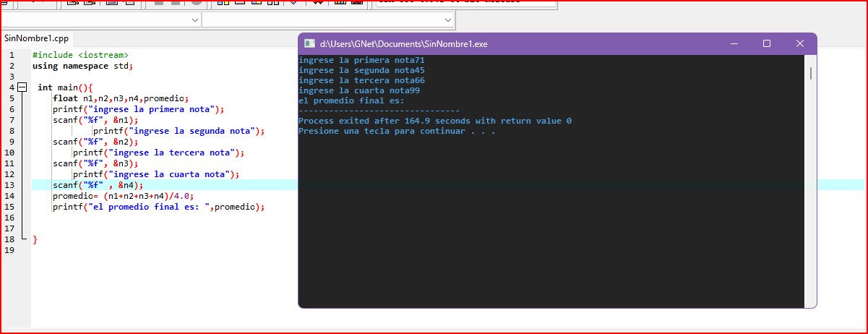This screenshot has height=334, width=868.
Task: Click the console window icon in title bar
Action: coord(309,44)
